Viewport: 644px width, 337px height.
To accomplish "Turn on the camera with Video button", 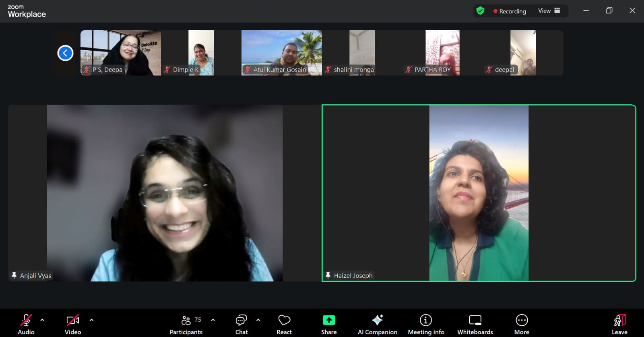I will pos(73,324).
